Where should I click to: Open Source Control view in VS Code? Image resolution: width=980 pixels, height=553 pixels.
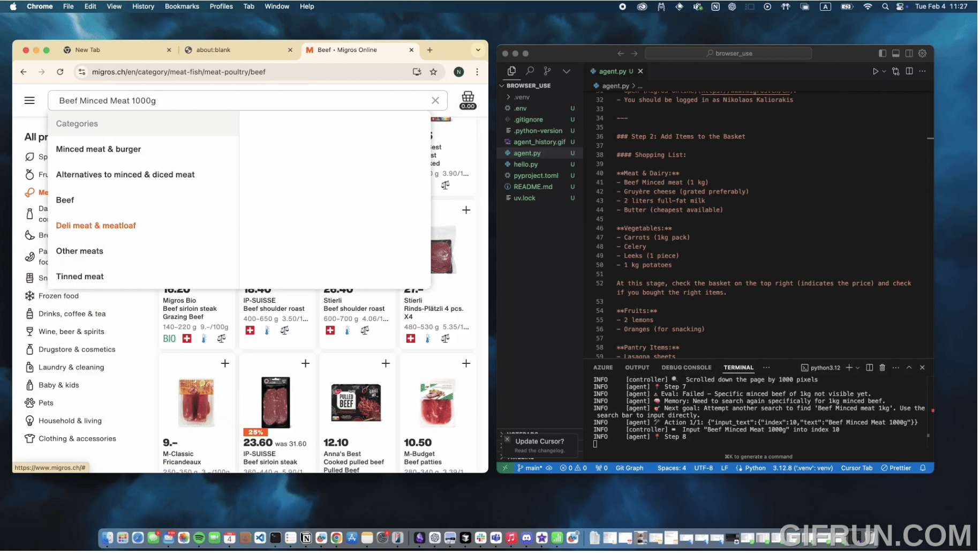(x=548, y=71)
